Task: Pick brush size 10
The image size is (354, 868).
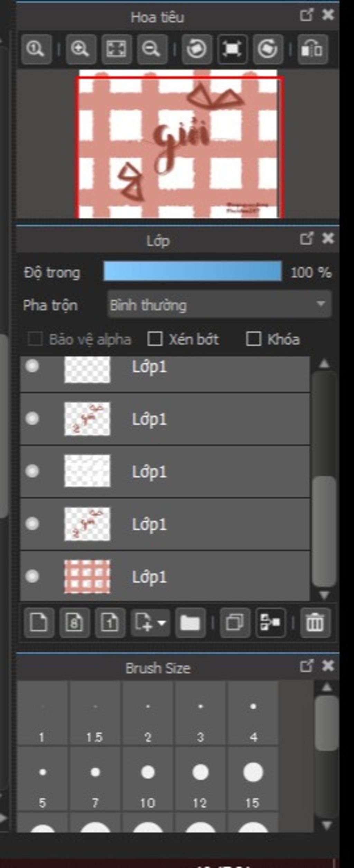Action: click(x=148, y=778)
